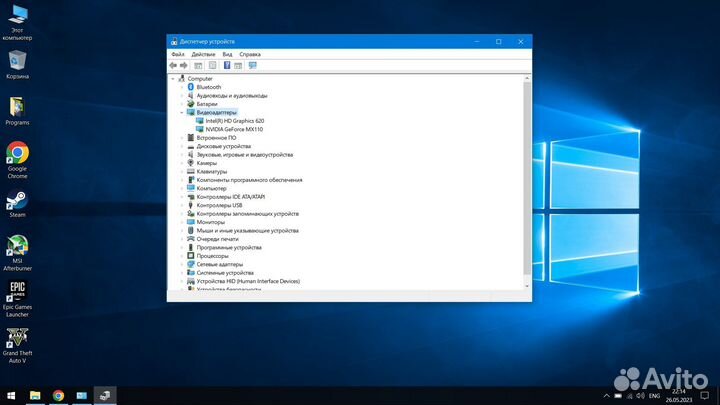Show hidden tray icons with the chevron

click(607, 396)
